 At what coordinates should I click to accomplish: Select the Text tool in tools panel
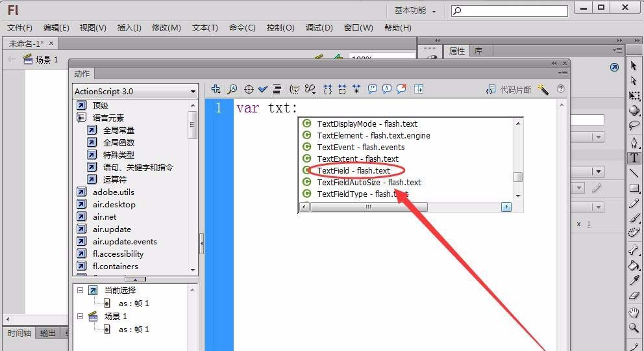[634, 158]
